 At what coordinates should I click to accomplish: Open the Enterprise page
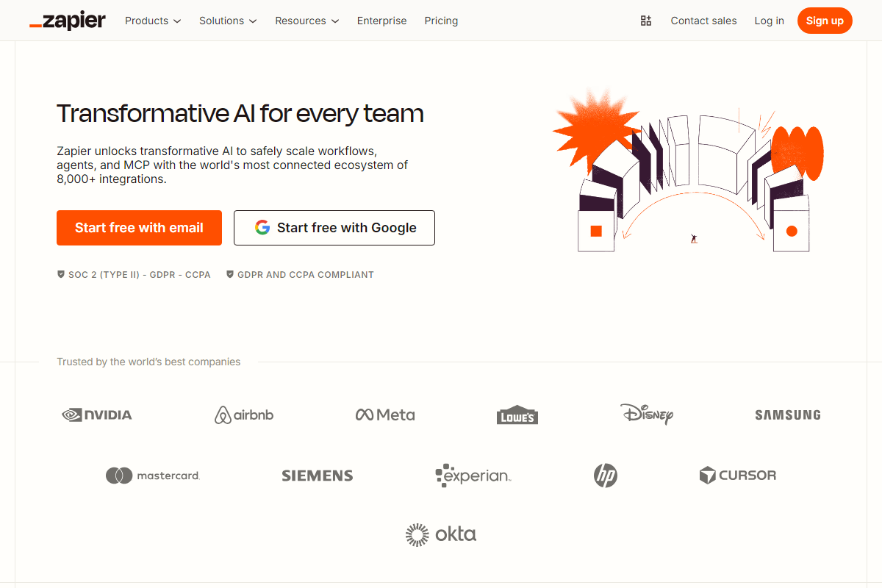click(x=381, y=21)
